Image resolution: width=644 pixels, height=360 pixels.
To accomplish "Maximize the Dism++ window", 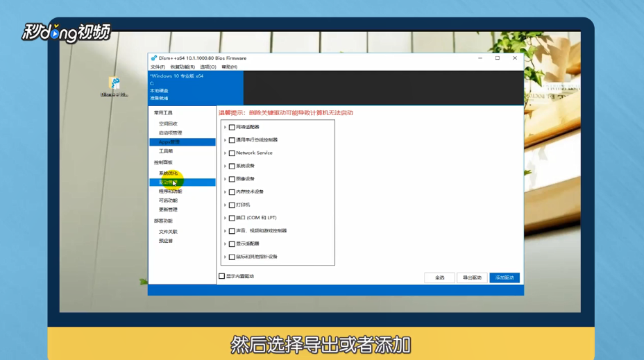I will click(x=498, y=58).
